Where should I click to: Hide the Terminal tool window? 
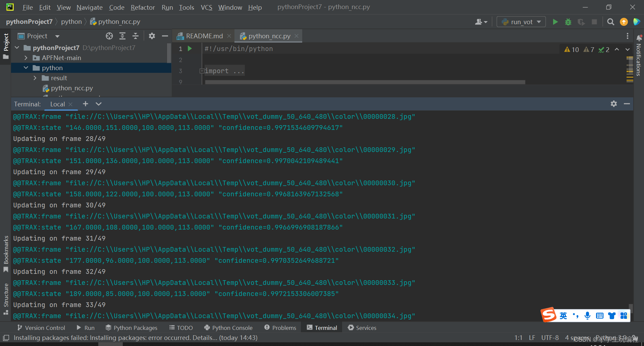[x=627, y=104]
